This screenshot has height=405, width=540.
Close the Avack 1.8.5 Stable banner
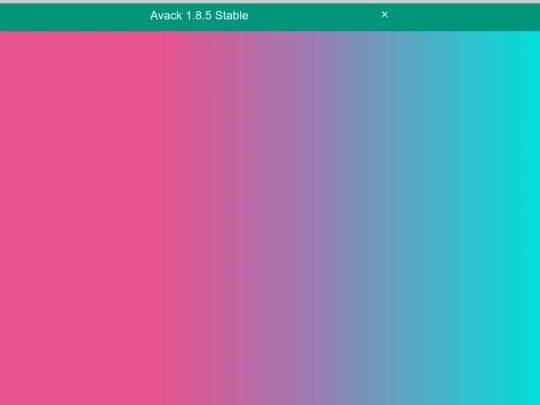385,14
